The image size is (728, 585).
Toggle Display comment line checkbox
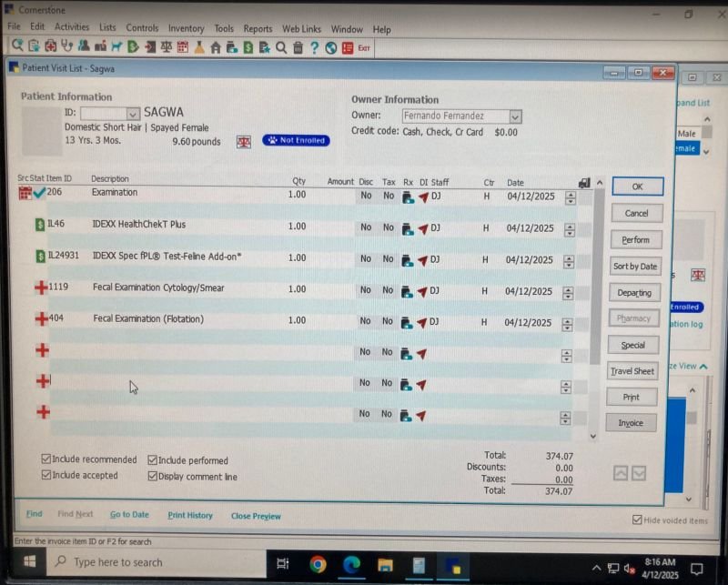[152, 477]
